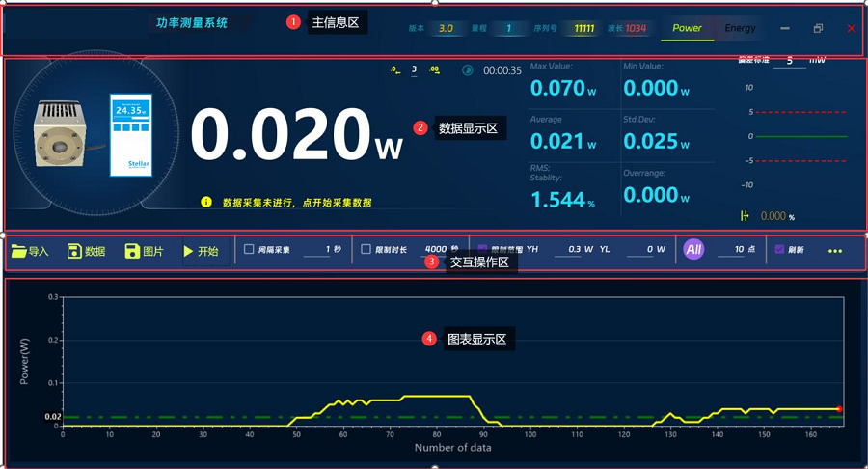The image size is (868, 469).
Task: Open the three-dot more options menu
Action: pyautogui.click(x=835, y=251)
